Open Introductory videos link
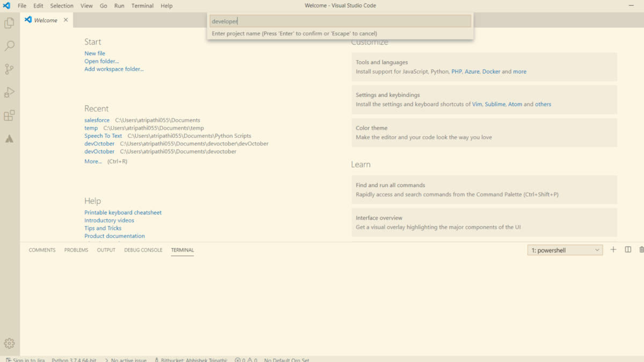This screenshot has height=362, width=644. 109,220
